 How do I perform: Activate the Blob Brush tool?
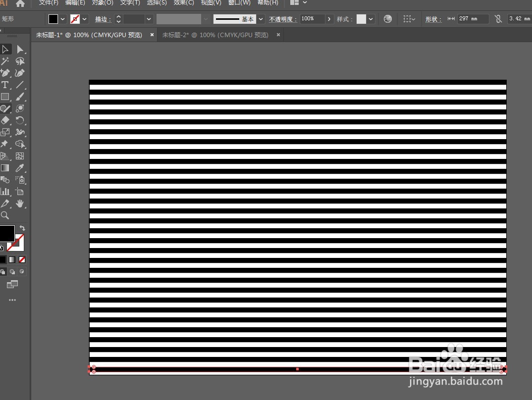click(x=20, y=108)
